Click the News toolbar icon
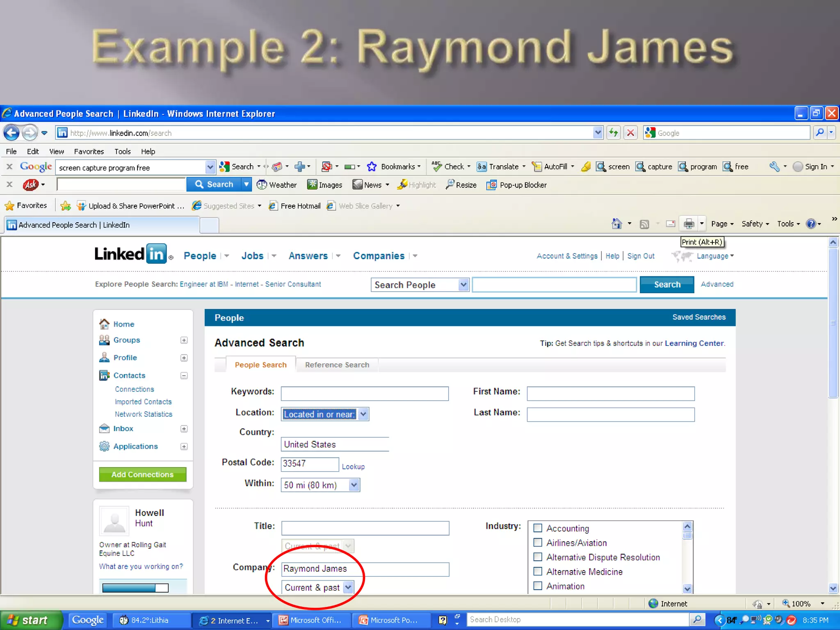Screen dimensions: 840x630 tap(358, 185)
